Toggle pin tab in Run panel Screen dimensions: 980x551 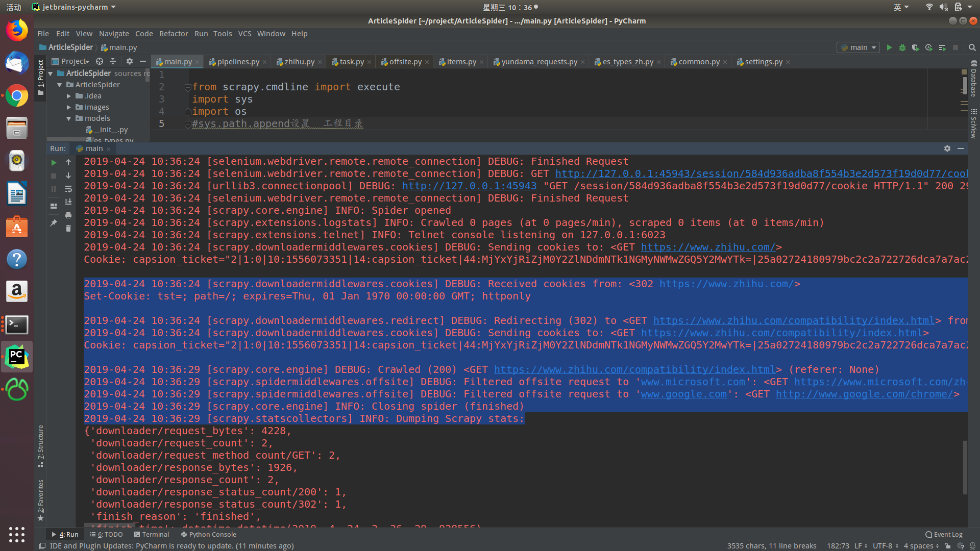tap(54, 223)
